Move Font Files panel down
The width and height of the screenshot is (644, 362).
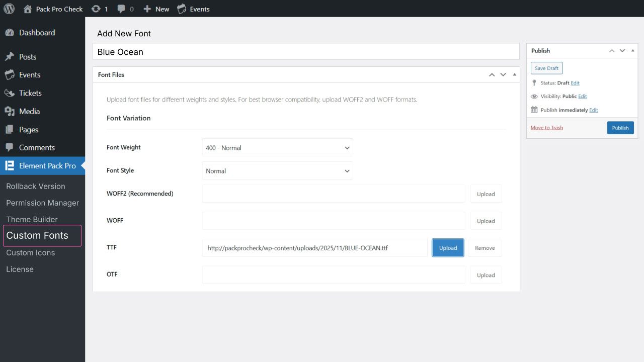[503, 75]
